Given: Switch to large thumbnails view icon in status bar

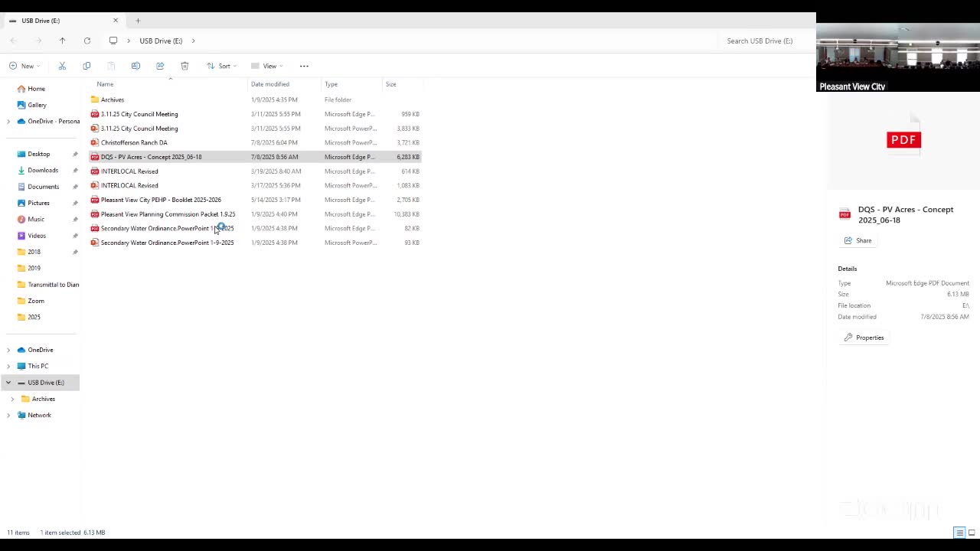Looking at the screenshot, I should click(x=972, y=533).
